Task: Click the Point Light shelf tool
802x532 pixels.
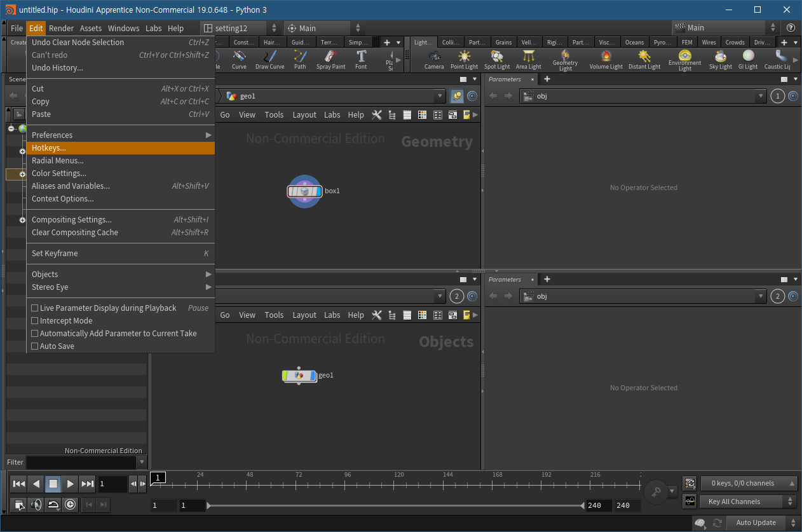Action: pyautogui.click(x=464, y=60)
